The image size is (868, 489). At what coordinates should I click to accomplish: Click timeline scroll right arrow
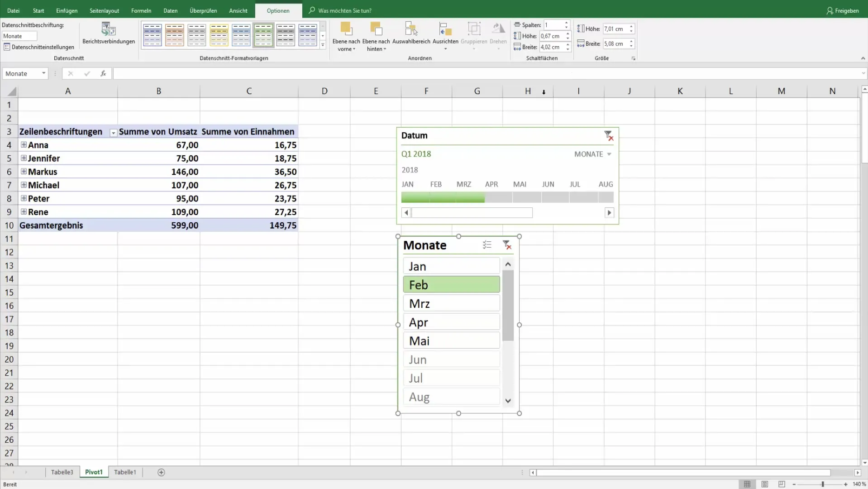point(609,213)
